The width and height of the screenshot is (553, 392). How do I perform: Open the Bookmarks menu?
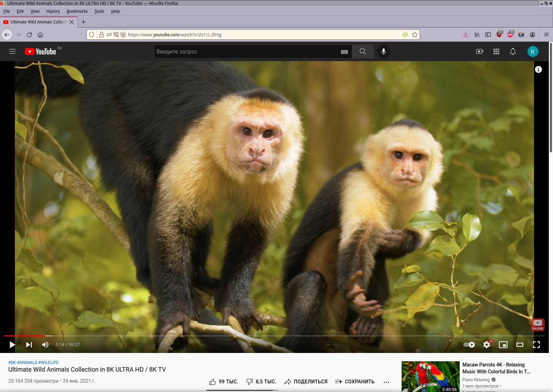pyautogui.click(x=77, y=11)
